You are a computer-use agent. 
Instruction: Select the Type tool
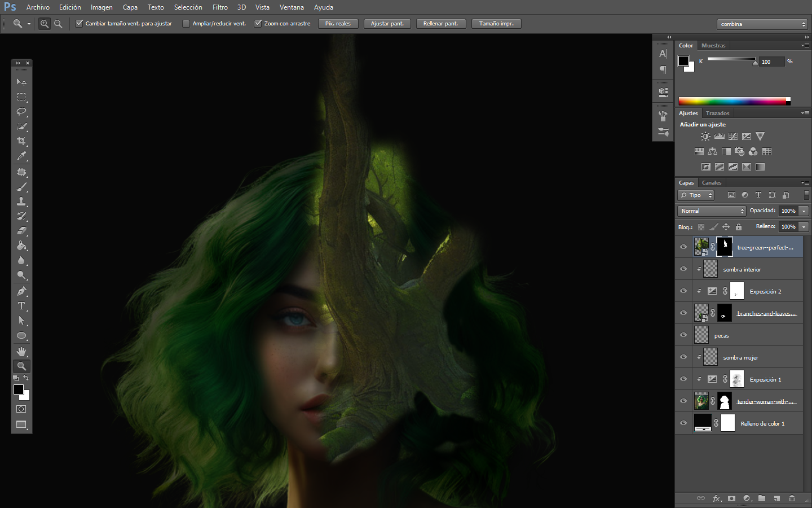click(21, 306)
